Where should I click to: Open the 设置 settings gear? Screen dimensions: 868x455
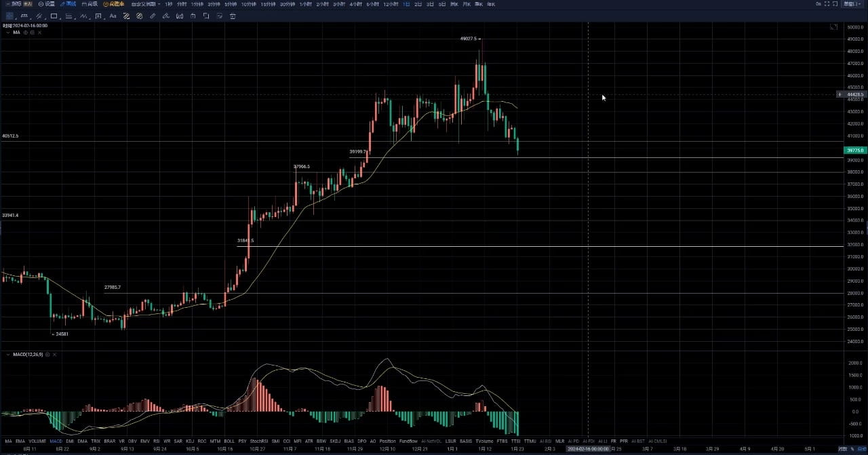coord(46,4)
